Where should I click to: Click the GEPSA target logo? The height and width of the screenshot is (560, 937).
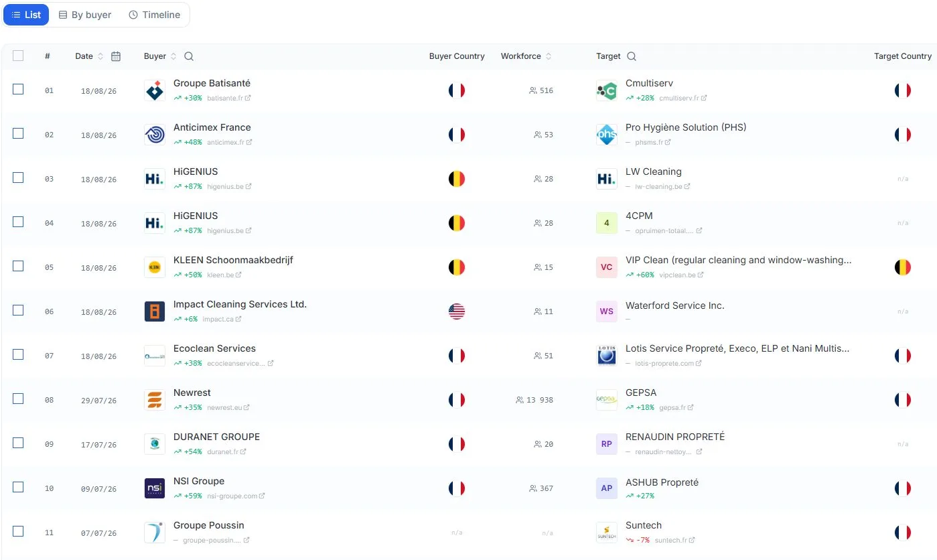click(x=607, y=400)
